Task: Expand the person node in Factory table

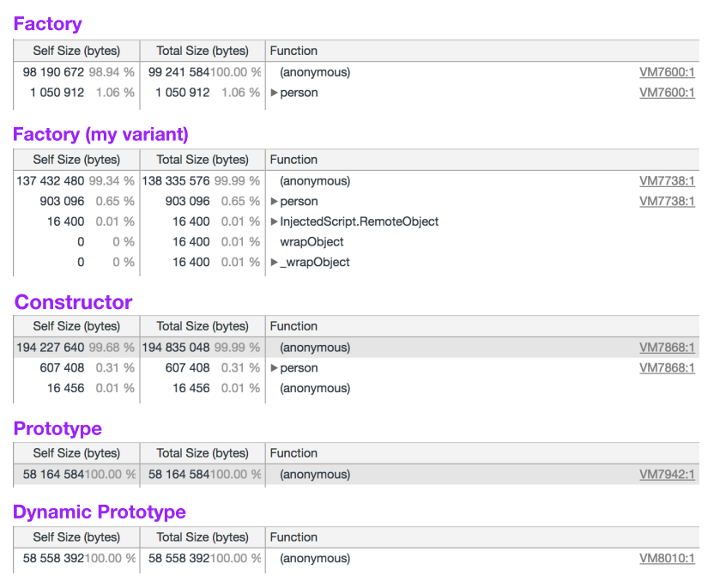Action: point(274,93)
